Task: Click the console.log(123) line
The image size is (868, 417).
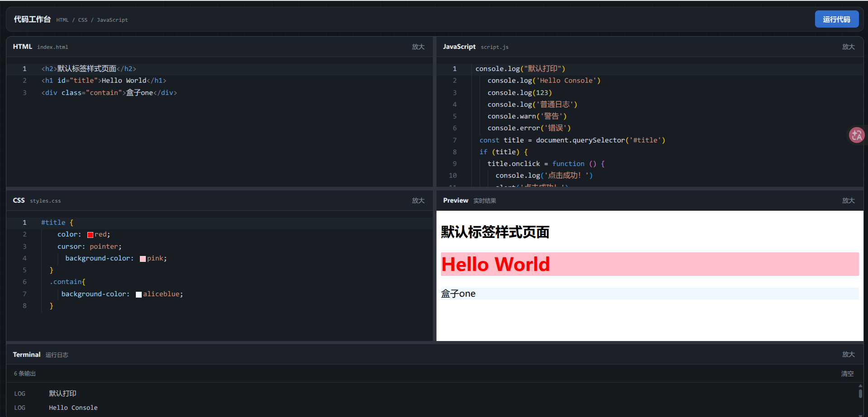Action: (519, 93)
